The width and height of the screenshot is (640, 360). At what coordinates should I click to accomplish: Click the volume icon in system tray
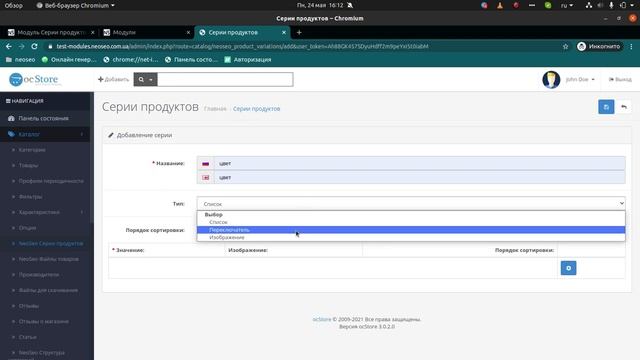(x=600, y=5)
